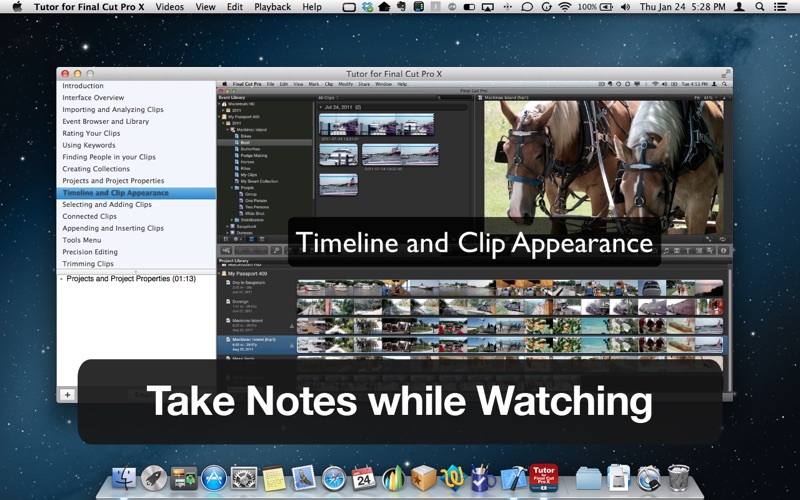Select Timeline and Clip Appearance video
The height and width of the screenshot is (500, 800).
coord(136,193)
